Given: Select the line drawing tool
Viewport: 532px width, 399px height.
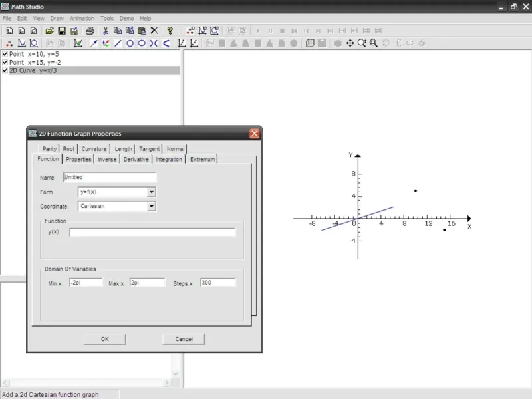Looking at the screenshot, I should point(118,43).
